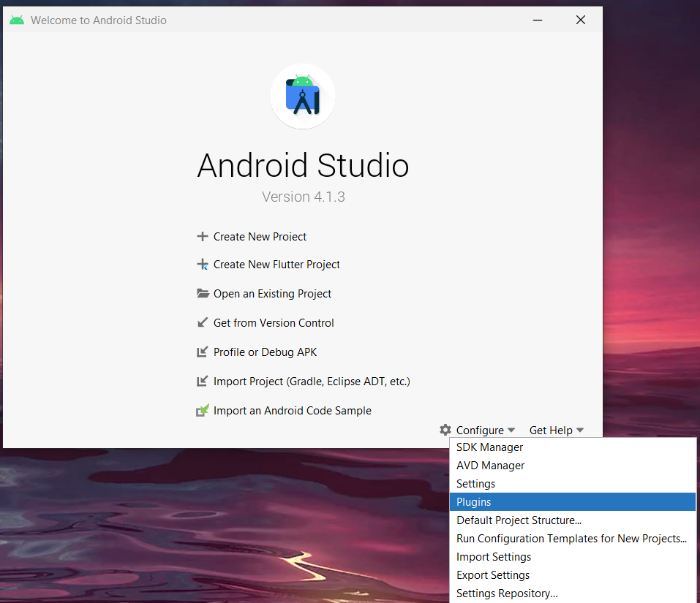Click the Android Studio heading text
700x603 pixels.
coord(303,165)
